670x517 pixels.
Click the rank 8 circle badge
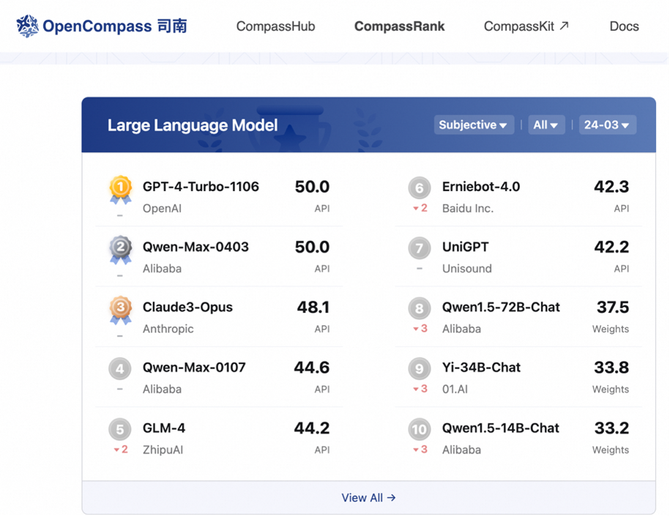coord(419,308)
